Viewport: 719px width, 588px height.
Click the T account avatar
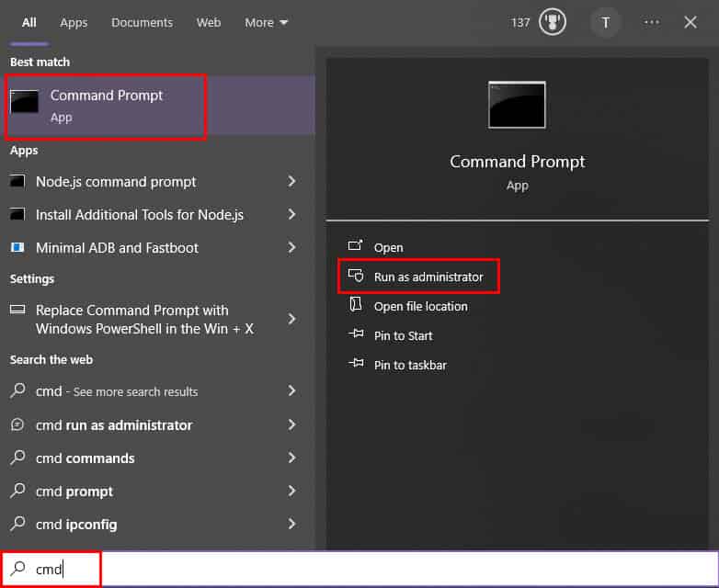[605, 22]
